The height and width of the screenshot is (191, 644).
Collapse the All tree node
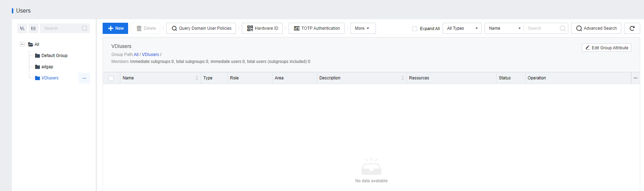pyautogui.click(x=22, y=44)
